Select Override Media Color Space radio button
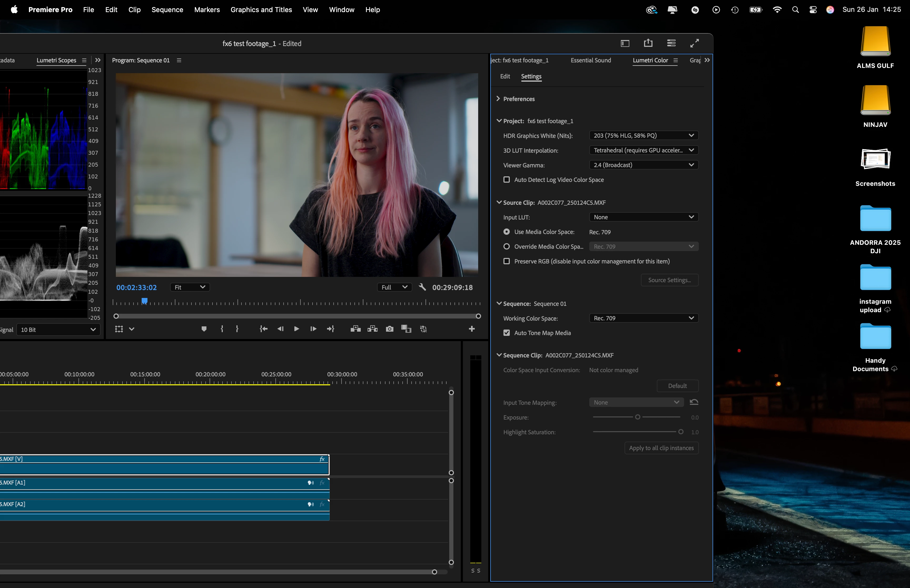The height and width of the screenshot is (588, 910). [x=506, y=247]
